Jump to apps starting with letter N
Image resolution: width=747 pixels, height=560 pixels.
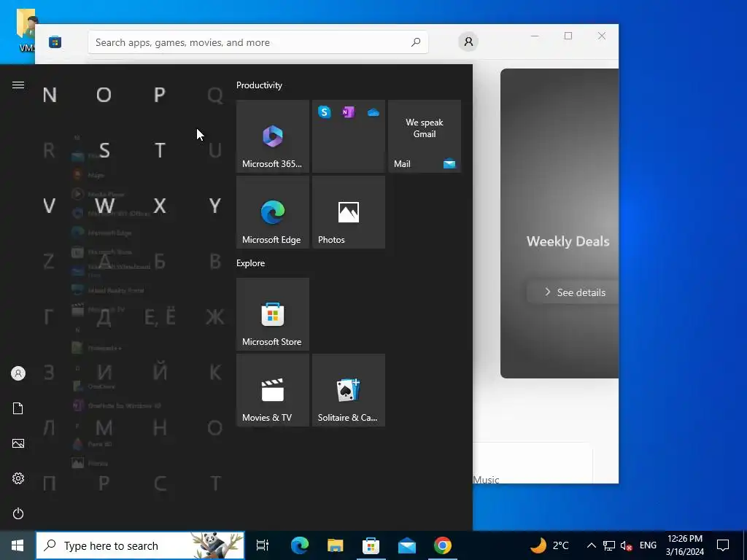click(x=50, y=96)
